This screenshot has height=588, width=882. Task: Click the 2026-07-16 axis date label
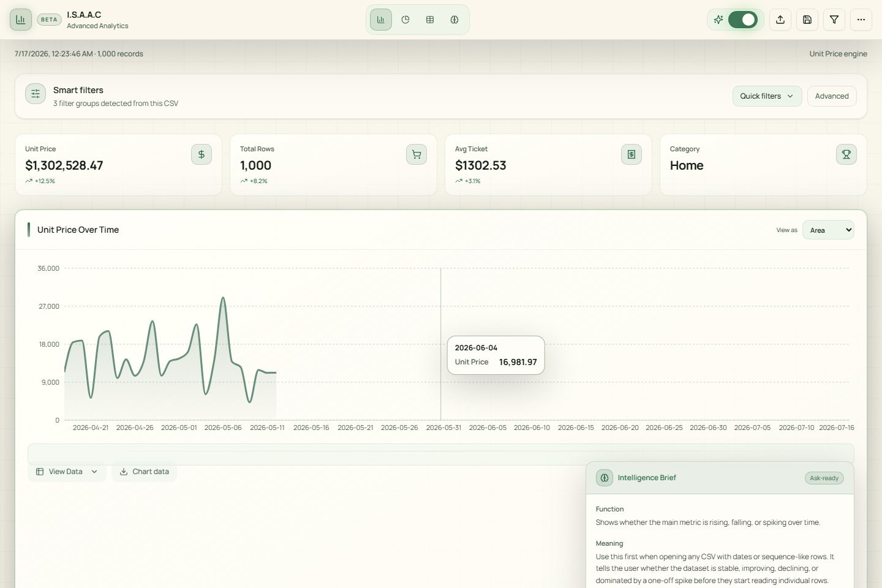tap(837, 428)
